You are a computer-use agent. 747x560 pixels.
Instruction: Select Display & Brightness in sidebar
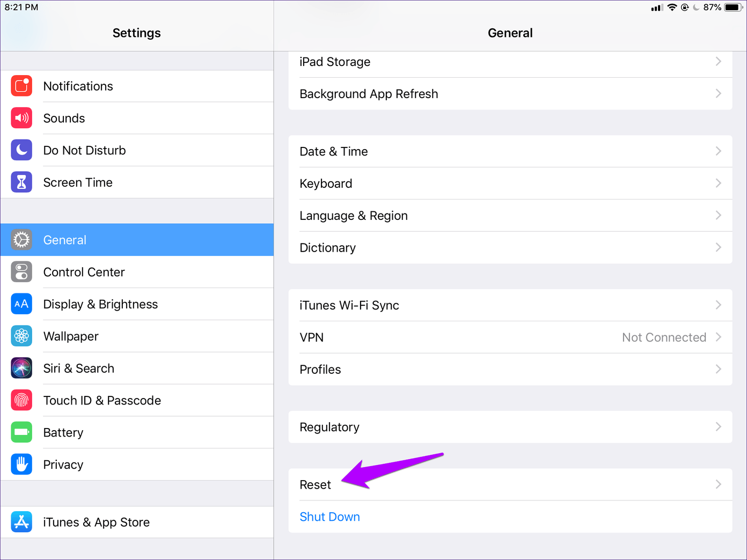[x=100, y=304]
